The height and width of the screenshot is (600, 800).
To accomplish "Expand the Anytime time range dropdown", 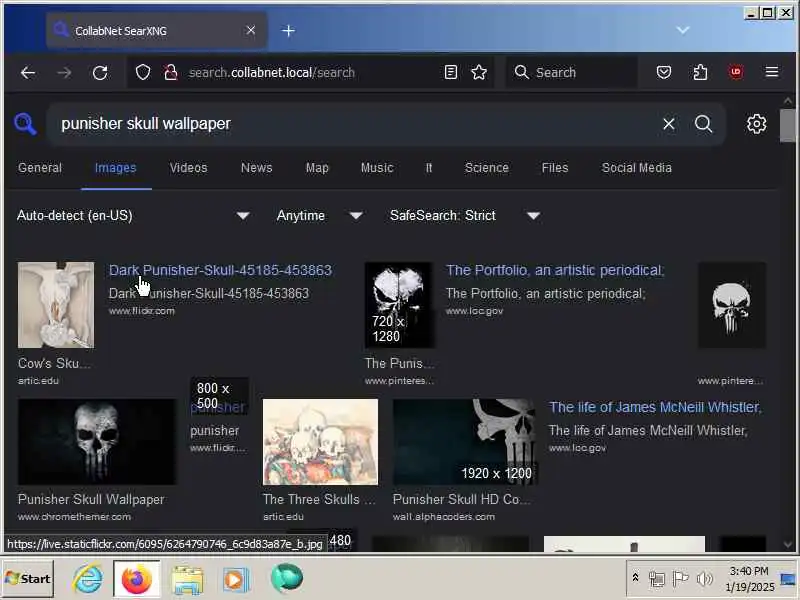I will [319, 216].
